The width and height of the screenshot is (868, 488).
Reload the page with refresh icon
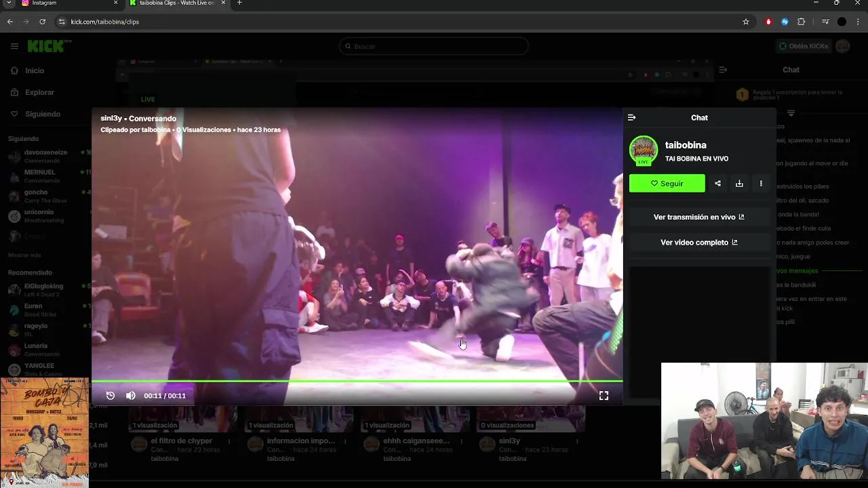click(43, 22)
